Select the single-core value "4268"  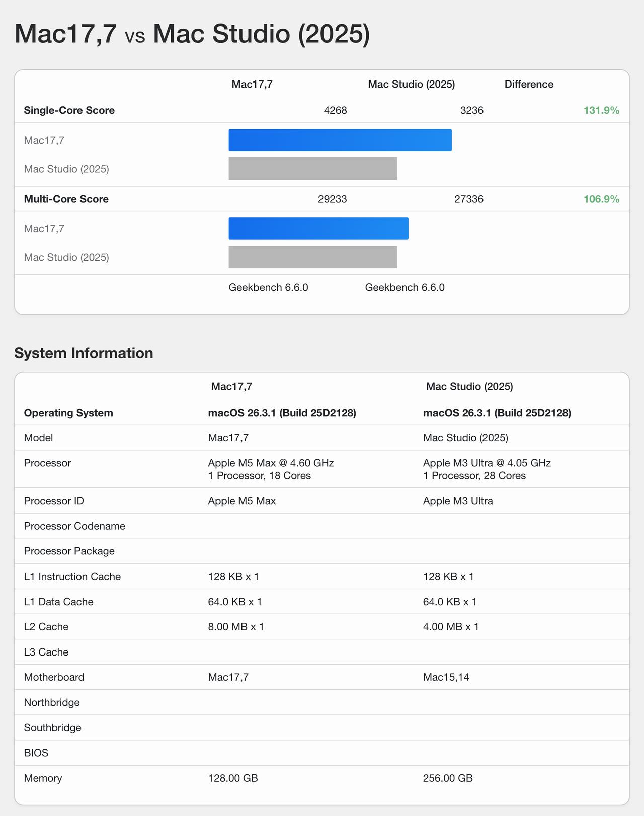[x=336, y=110]
